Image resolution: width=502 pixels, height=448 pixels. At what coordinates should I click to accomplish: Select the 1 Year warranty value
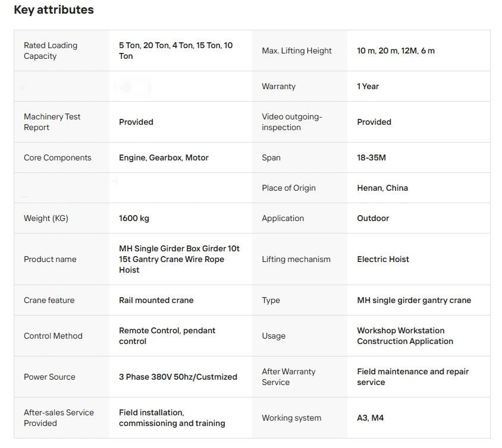368,86
